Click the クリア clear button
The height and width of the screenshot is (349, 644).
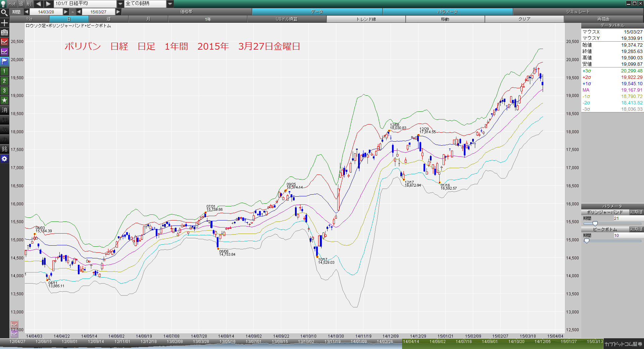[x=524, y=19]
